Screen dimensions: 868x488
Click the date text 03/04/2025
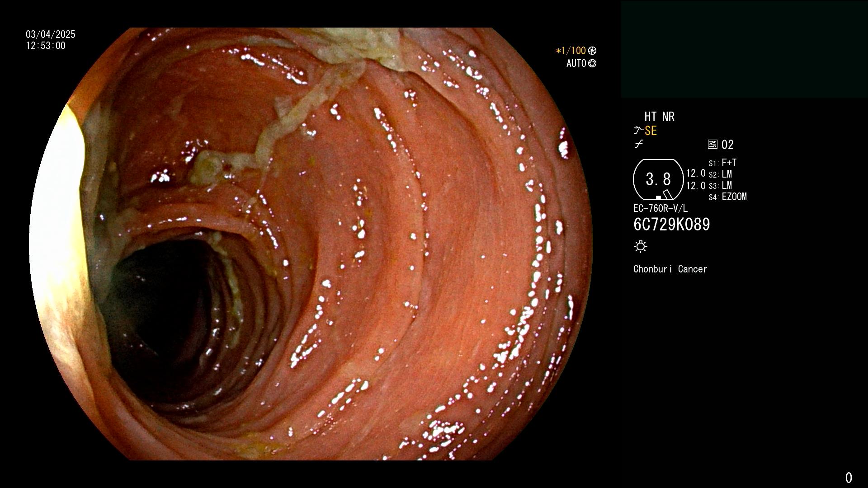[x=51, y=34]
